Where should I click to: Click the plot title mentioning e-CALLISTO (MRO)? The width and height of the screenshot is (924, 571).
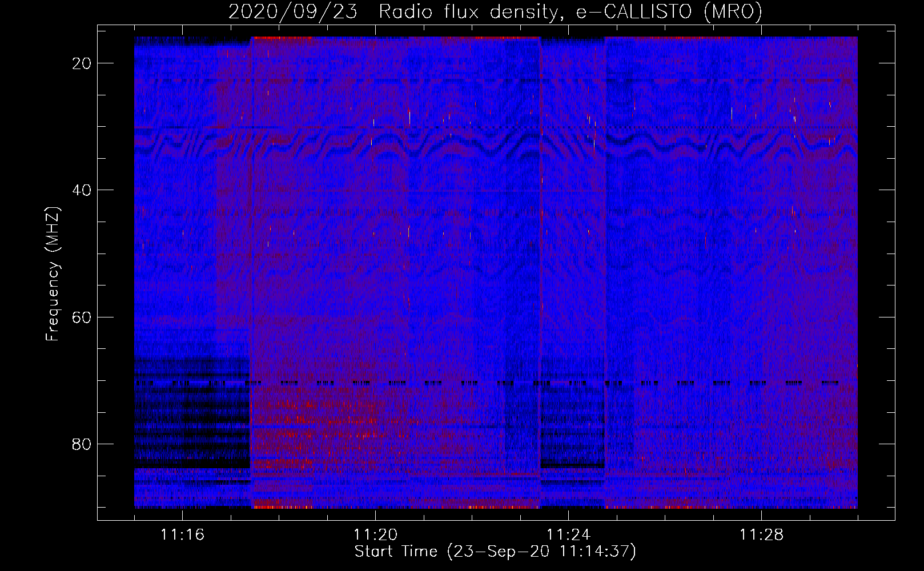pyautogui.click(x=495, y=11)
